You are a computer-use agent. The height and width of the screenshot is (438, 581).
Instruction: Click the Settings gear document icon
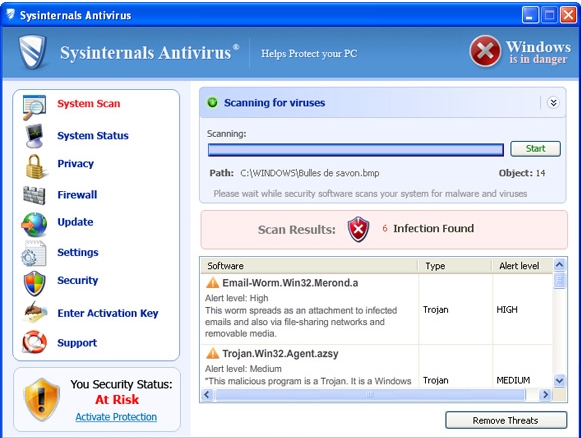click(x=34, y=253)
